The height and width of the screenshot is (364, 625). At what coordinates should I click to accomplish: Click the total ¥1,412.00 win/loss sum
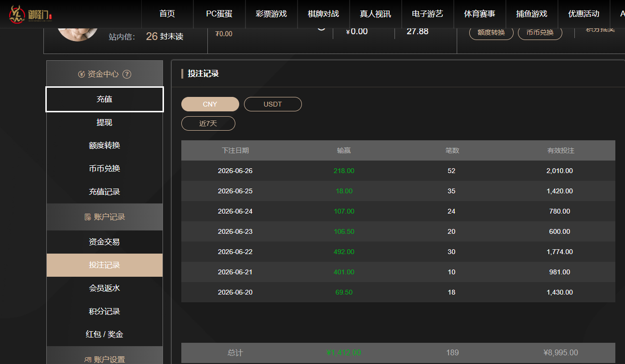click(343, 352)
